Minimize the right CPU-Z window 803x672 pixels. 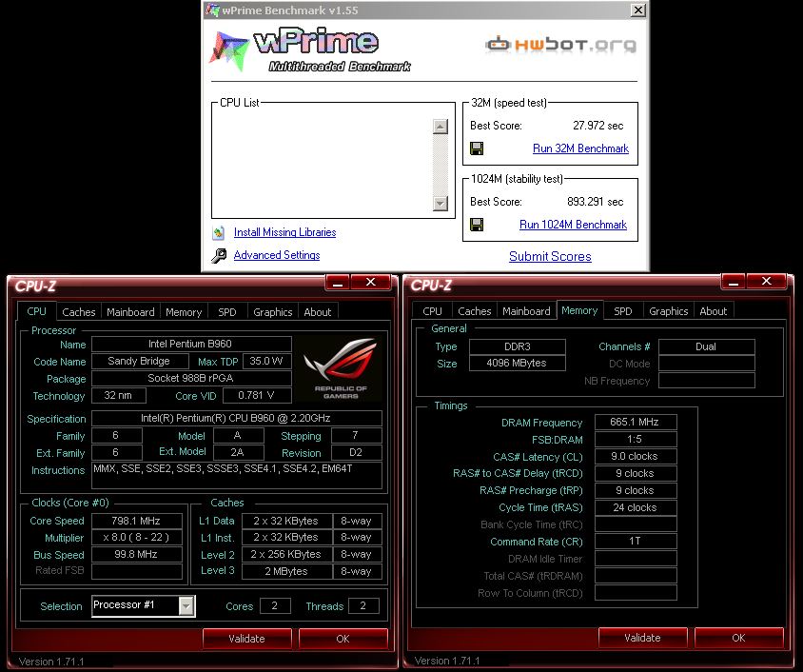734,281
